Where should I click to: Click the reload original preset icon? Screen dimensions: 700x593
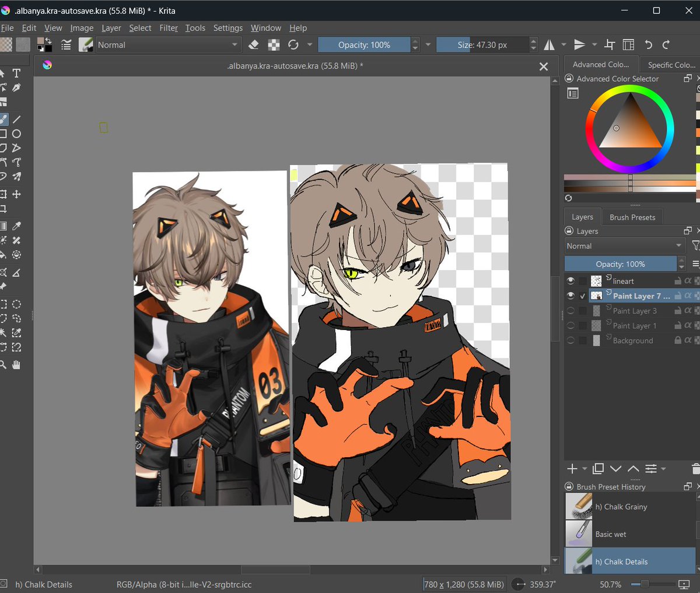pyautogui.click(x=293, y=45)
